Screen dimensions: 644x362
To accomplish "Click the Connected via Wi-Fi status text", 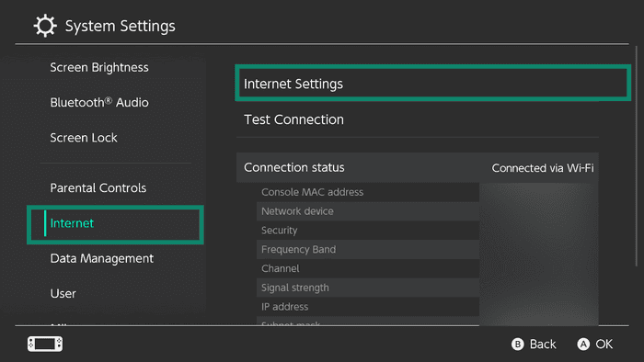I will (543, 168).
